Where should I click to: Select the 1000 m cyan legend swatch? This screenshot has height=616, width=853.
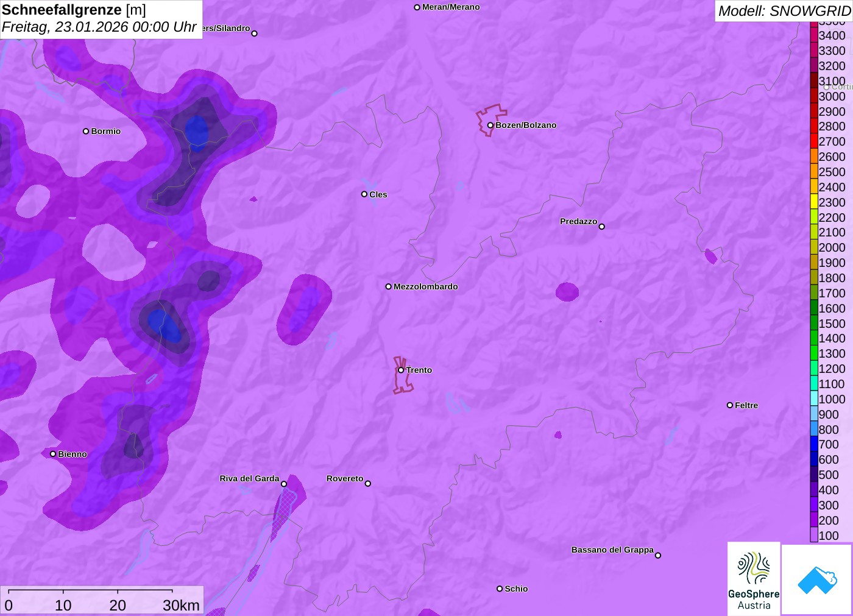coord(814,399)
